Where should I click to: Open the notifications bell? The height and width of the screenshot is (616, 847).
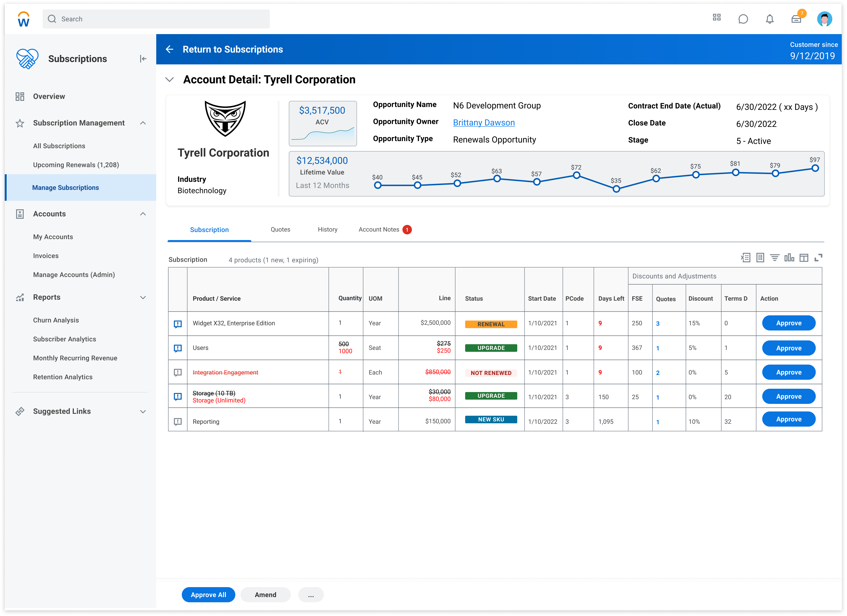(x=769, y=19)
